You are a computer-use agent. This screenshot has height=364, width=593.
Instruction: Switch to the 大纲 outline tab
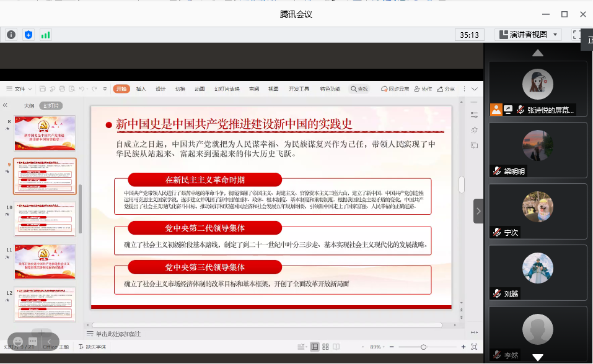(29, 106)
